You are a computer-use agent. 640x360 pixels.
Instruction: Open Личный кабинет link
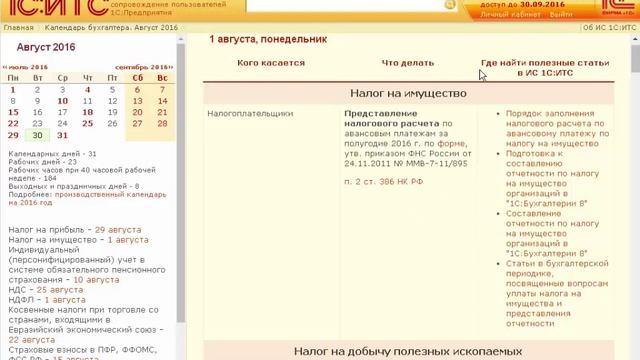(x=510, y=15)
